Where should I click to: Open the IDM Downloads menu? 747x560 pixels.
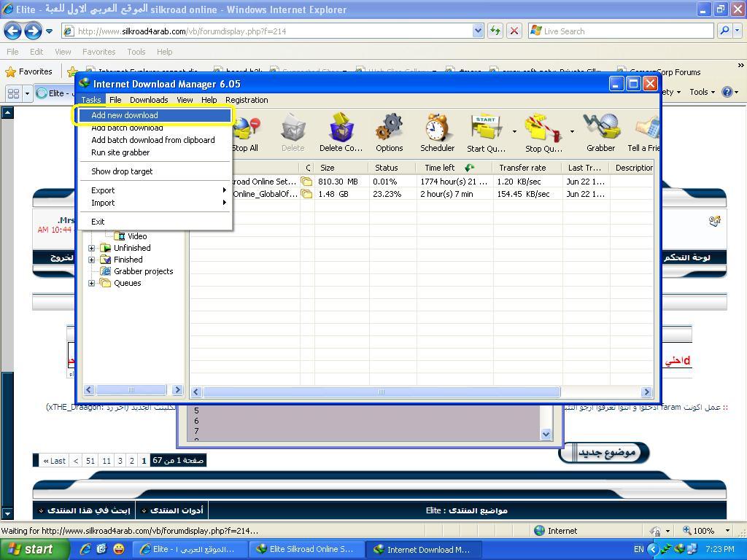(x=149, y=100)
